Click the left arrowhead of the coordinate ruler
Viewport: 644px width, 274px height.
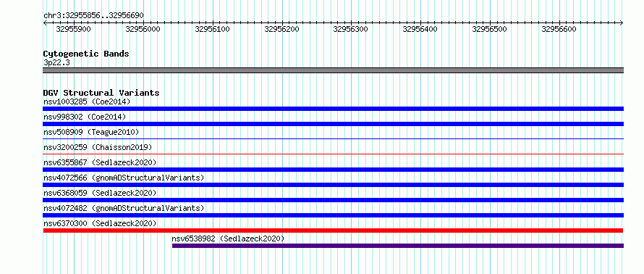[45, 23]
